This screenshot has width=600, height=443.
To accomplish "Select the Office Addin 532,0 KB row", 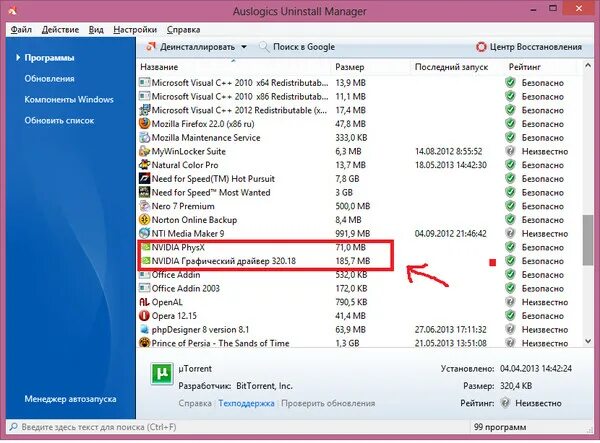I will 358,275.
